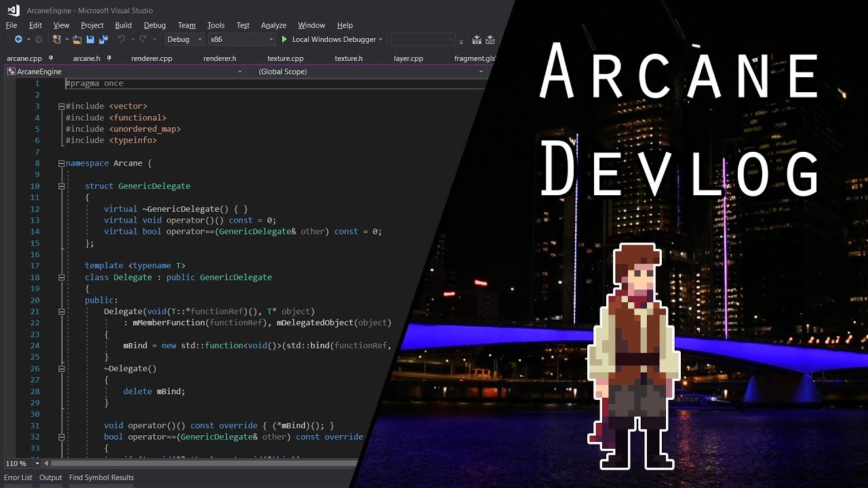This screenshot has height=488, width=868.
Task: Click the toolbar overflow options arrow
Action: pos(462,41)
